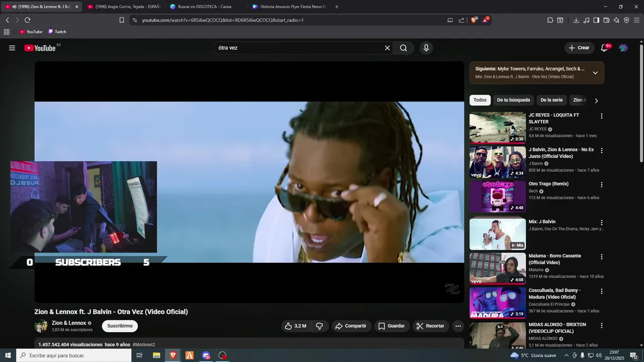
Task: Open a new browser tab
Action: coord(337,7)
